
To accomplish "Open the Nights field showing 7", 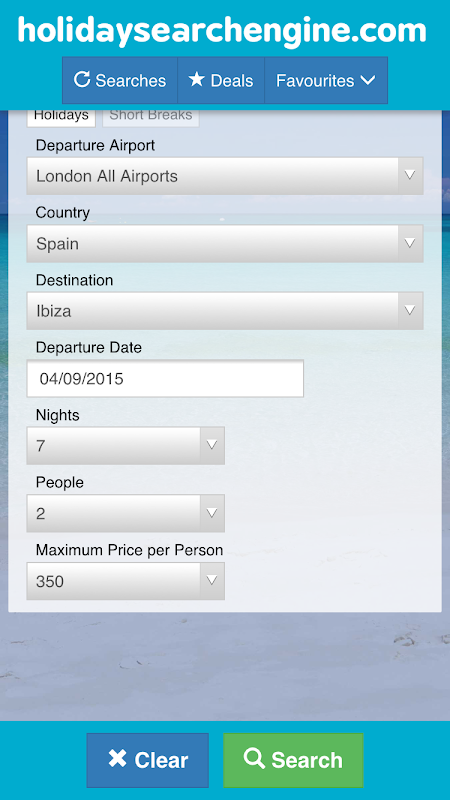I will [x=126, y=446].
